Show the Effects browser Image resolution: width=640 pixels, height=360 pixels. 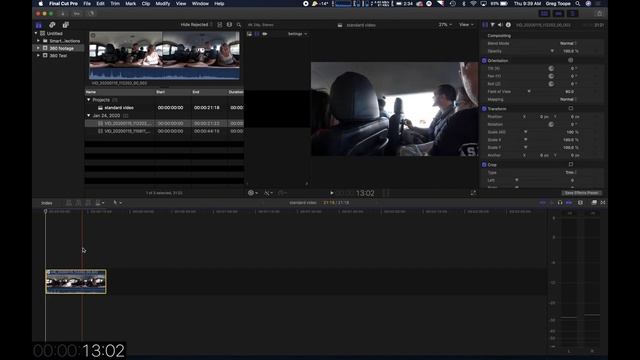coord(594,202)
